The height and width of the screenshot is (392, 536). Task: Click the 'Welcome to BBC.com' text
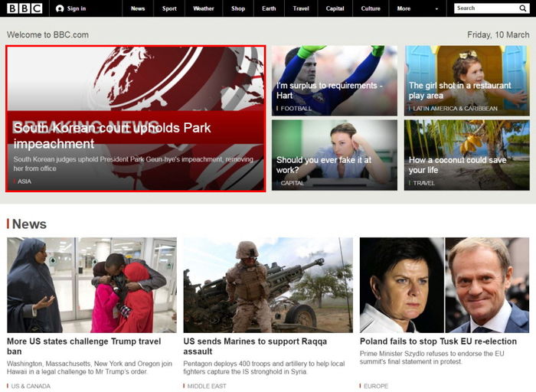coord(47,35)
